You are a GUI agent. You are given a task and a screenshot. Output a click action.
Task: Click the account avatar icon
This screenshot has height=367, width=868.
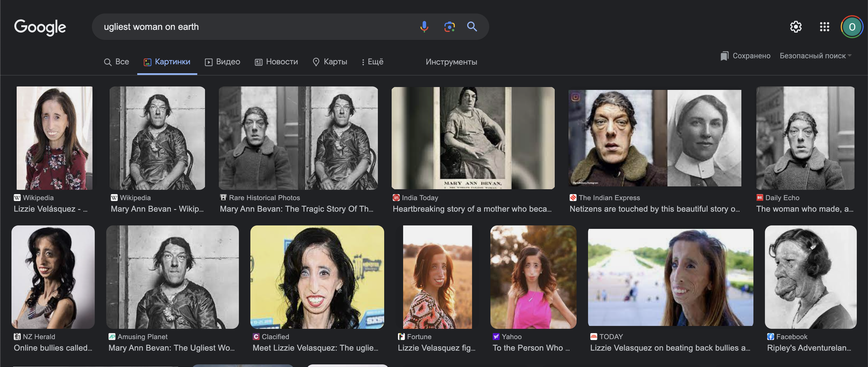point(851,27)
